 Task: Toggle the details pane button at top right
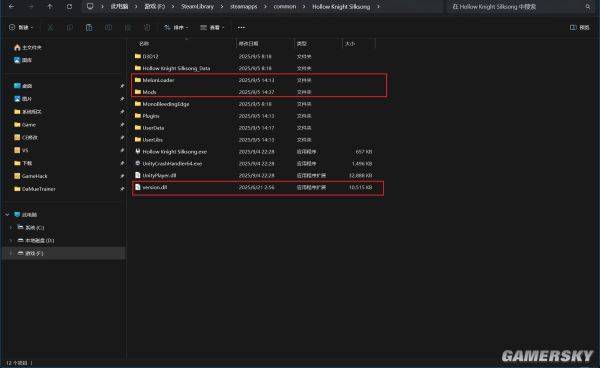pos(579,28)
